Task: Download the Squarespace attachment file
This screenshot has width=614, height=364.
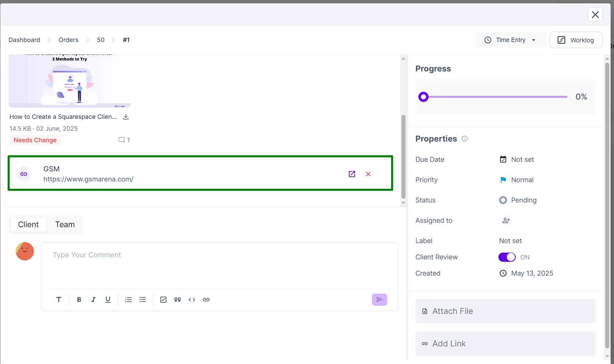Action: 126,117
